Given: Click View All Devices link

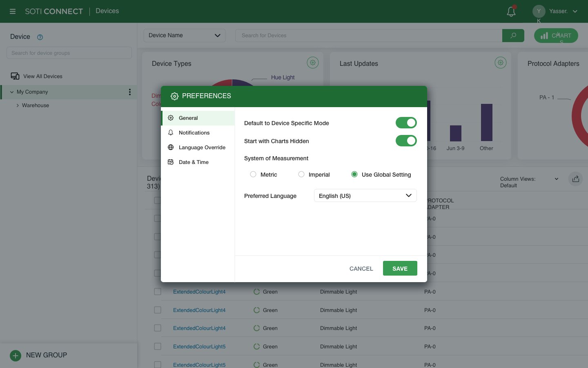Looking at the screenshot, I should [43, 76].
